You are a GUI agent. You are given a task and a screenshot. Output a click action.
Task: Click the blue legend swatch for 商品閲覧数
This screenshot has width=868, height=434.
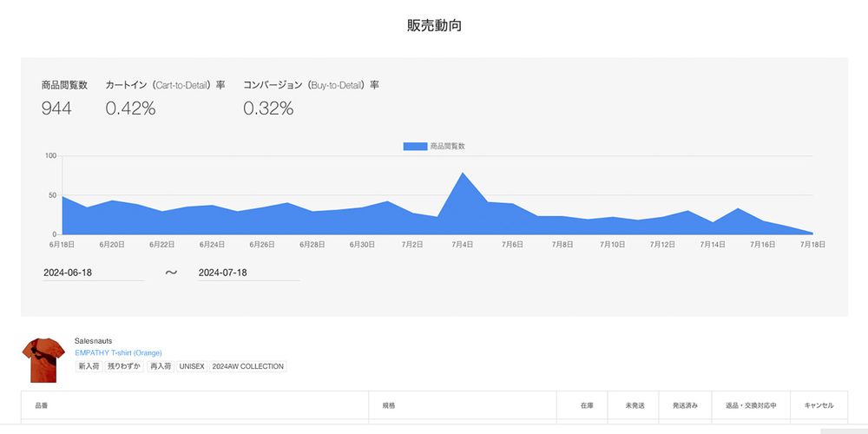tap(415, 147)
